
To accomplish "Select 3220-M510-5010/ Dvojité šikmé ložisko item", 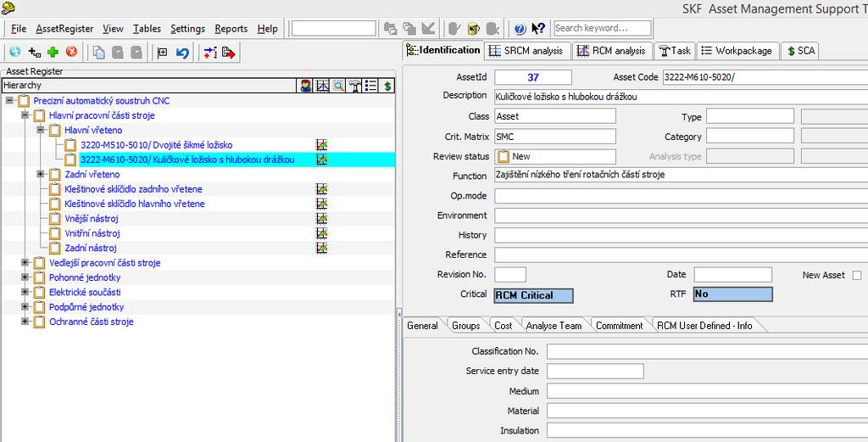I will (157, 145).
